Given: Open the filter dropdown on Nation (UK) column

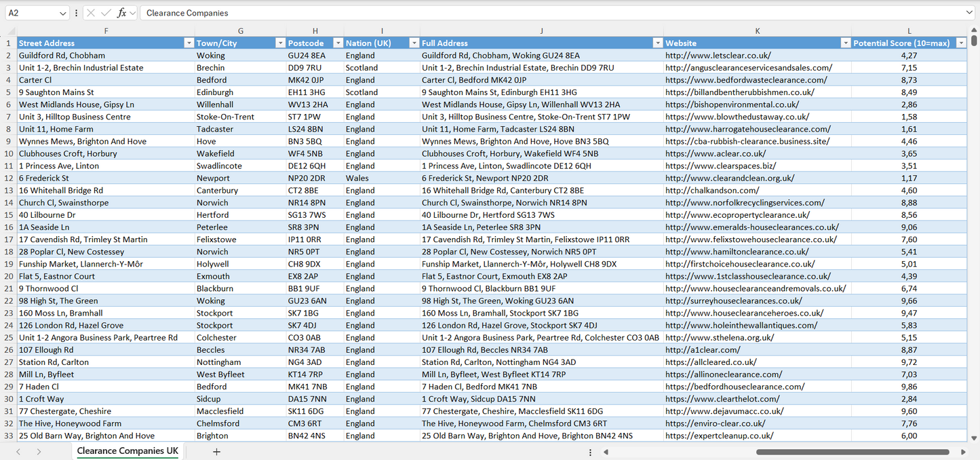Looking at the screenshot, I should tap(414, 42).
